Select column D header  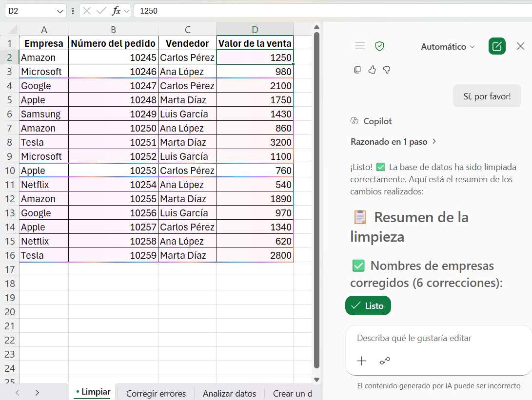tap(255, 30)
